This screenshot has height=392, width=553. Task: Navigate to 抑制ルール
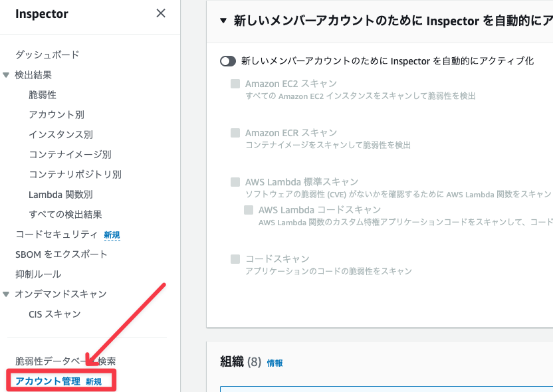point(38,274)
